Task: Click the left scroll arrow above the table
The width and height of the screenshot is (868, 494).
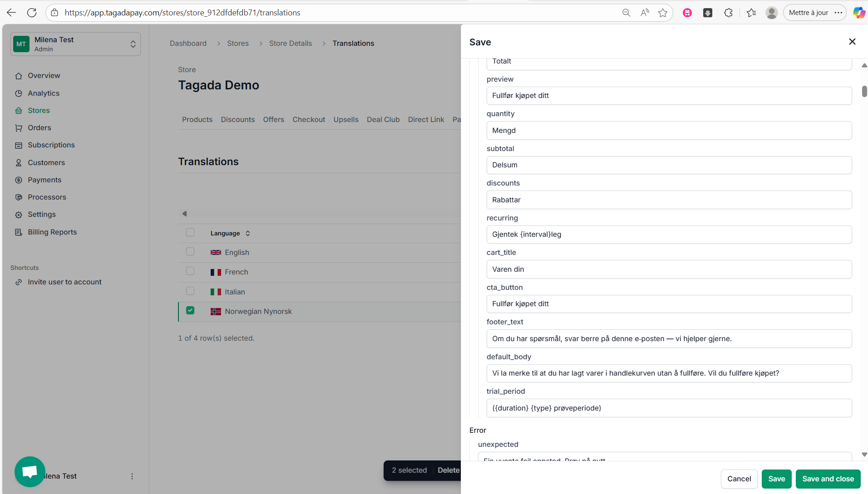Action: point(184,214)
